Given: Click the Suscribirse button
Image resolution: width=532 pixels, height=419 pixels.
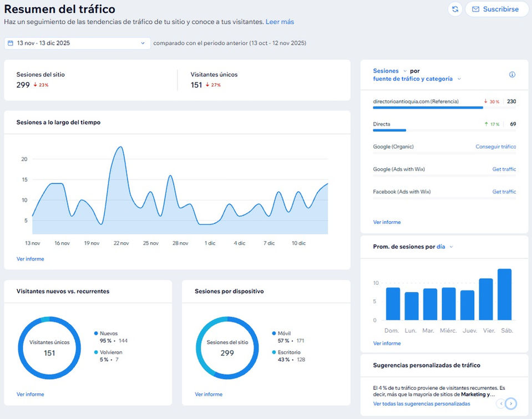Looking at the screenshot, I should click(496, 9).
